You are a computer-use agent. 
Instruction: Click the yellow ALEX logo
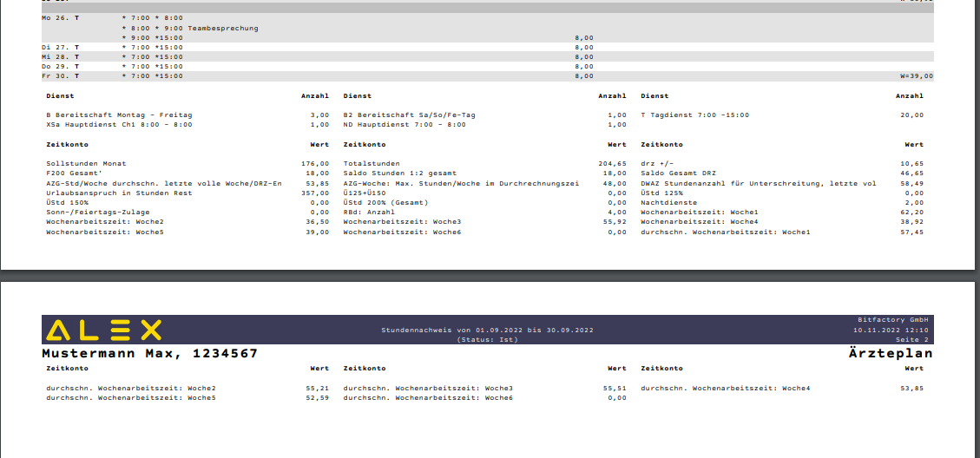(x=103, y=330)
